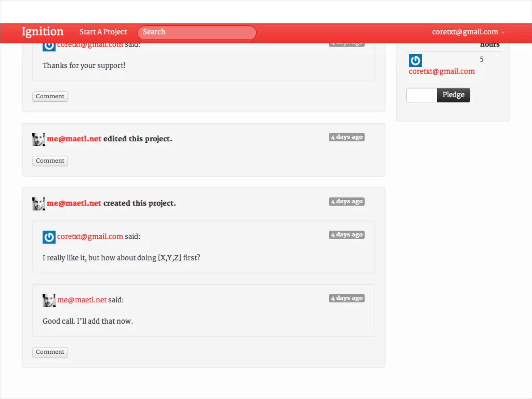532x399 pixels.
Task: Click the dropdown caret beside account email
Action: 503,33
